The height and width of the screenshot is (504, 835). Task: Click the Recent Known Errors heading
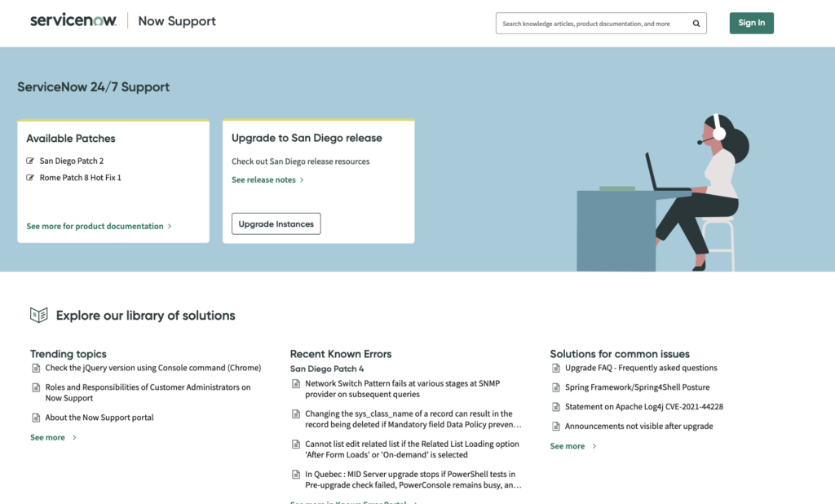[341, 354]
